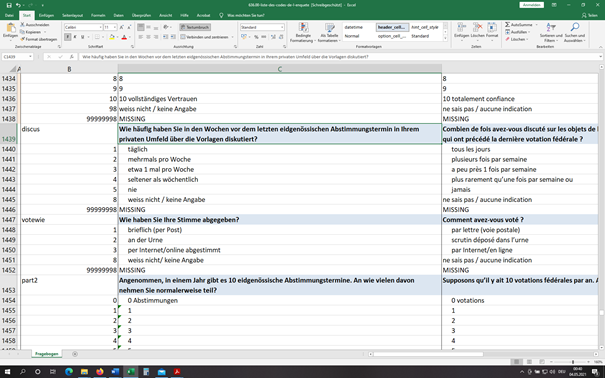Open the Standard number format dropdown
Image resolution: width=605 pixels, height=378 pixels.
[x=282, y=27]
